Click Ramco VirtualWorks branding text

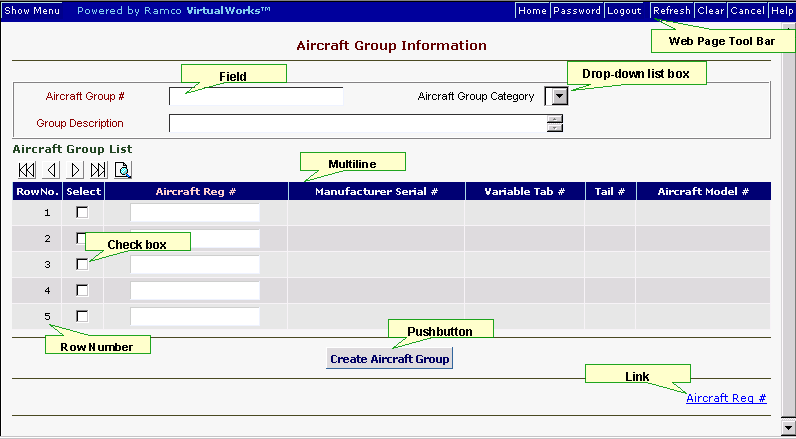[173, 11]
